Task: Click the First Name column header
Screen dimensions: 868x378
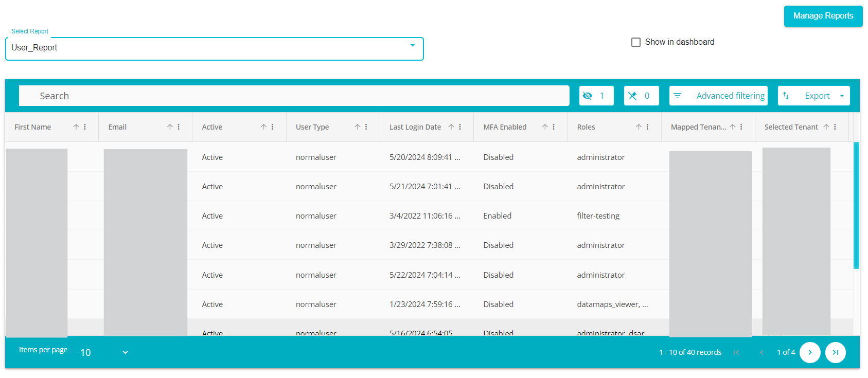Action: [x=33, y=127]
